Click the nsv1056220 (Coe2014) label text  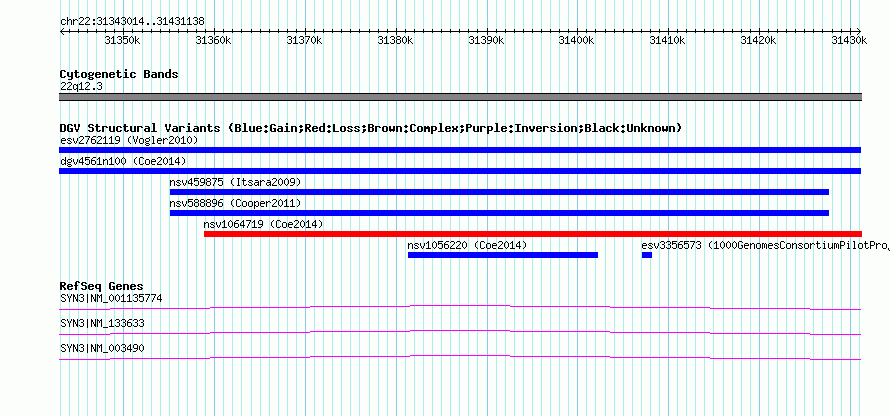[468, 245]
